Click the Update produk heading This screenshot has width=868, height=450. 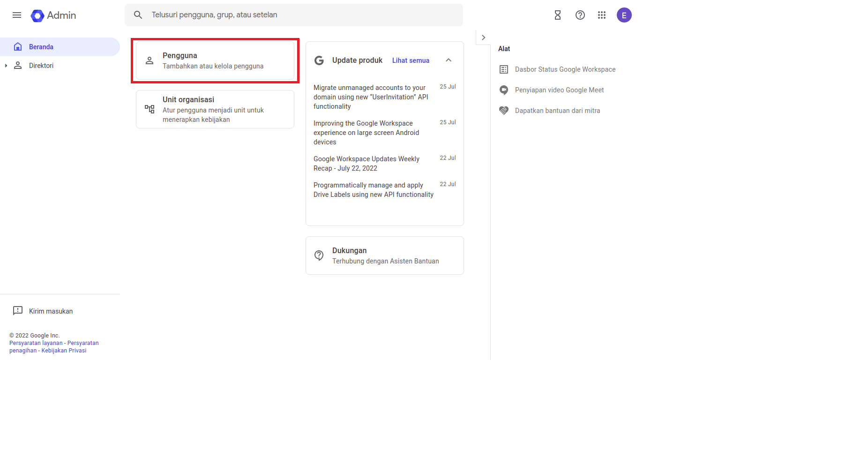357,60
